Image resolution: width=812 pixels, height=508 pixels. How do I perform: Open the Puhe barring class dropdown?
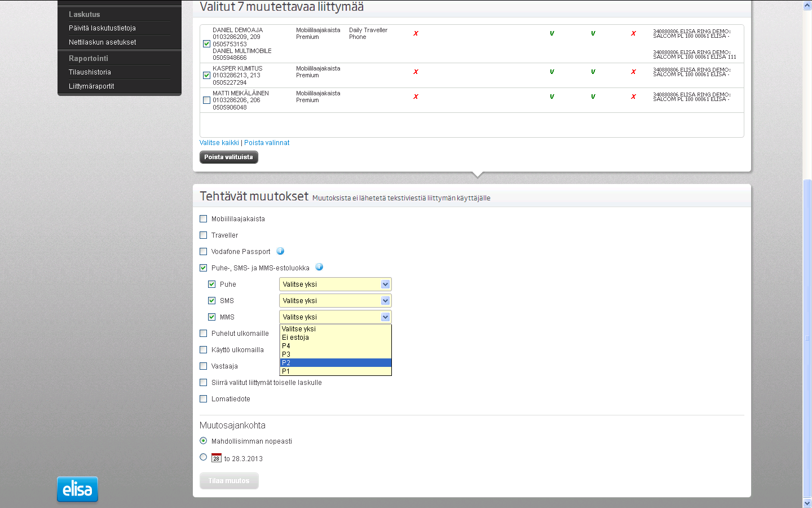[336, 284]
